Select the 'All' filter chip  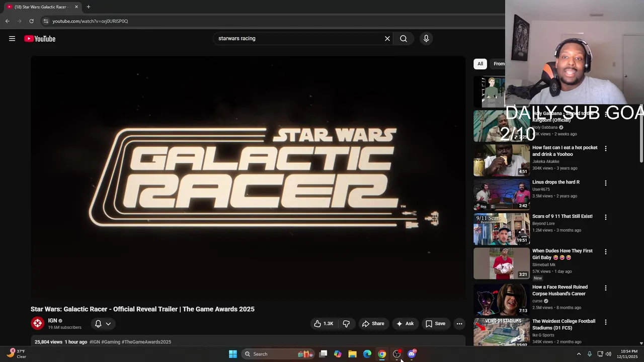[x=480, y=64]
